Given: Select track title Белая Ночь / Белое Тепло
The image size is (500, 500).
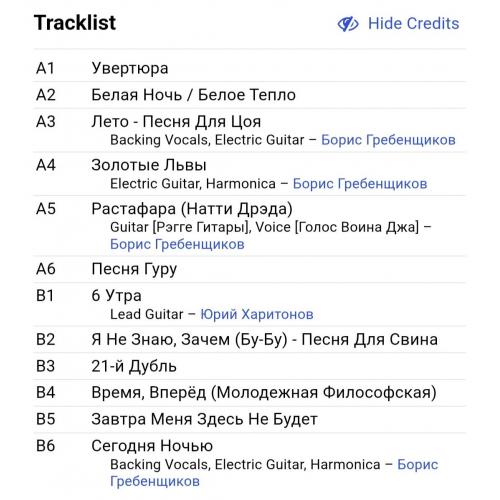Looking at the screenshot, I should [194, 95].
